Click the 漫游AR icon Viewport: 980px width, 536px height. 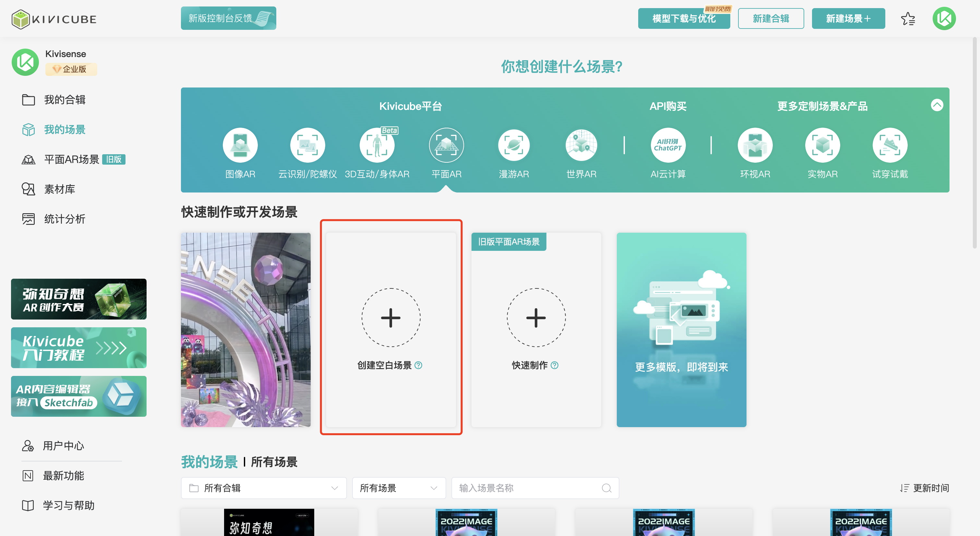pos(514,145)
